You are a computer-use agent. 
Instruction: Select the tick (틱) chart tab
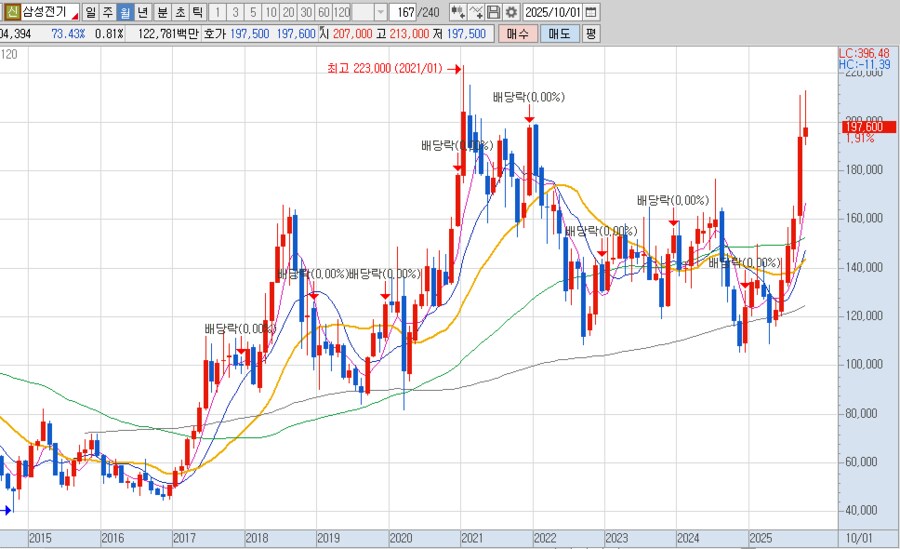click(x=198, y=13)
